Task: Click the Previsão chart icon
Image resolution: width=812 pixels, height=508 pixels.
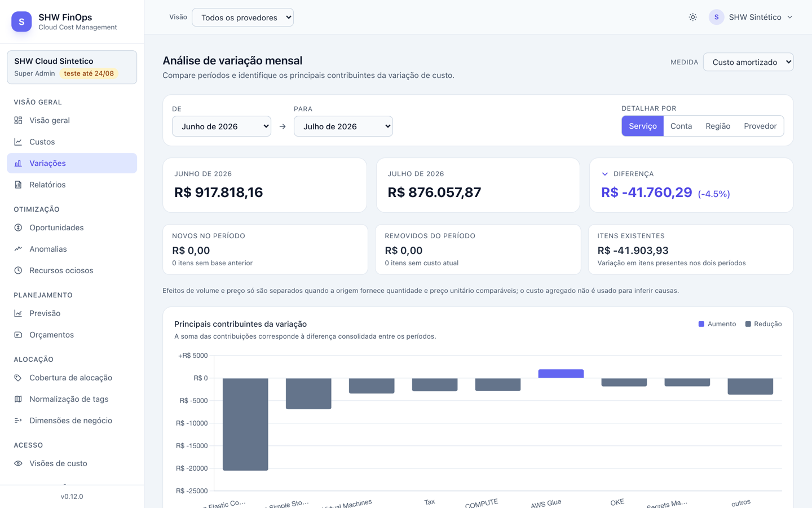Action: pyautogui.click(x=18, y=313)
